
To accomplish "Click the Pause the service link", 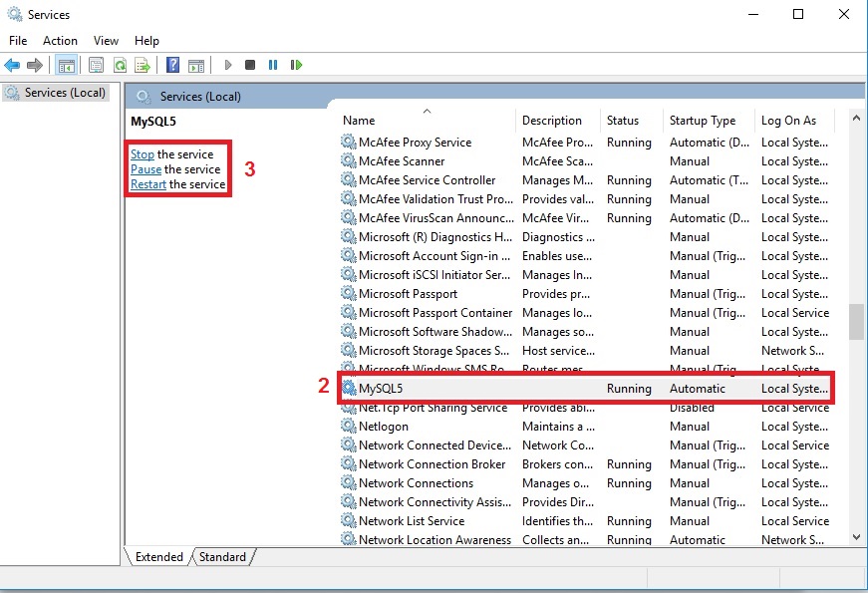I will pos(145,169).
